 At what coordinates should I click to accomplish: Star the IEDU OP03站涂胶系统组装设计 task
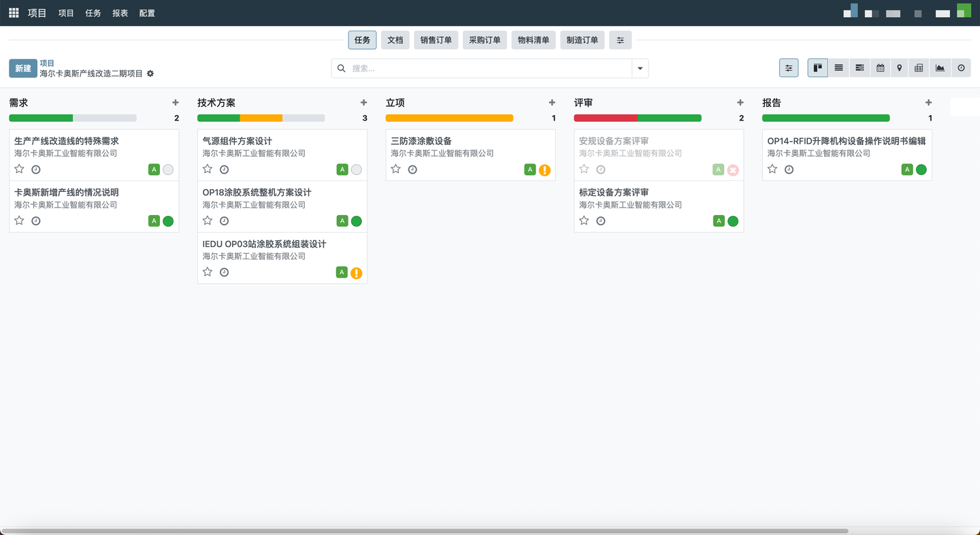click(x=208, y=272)
